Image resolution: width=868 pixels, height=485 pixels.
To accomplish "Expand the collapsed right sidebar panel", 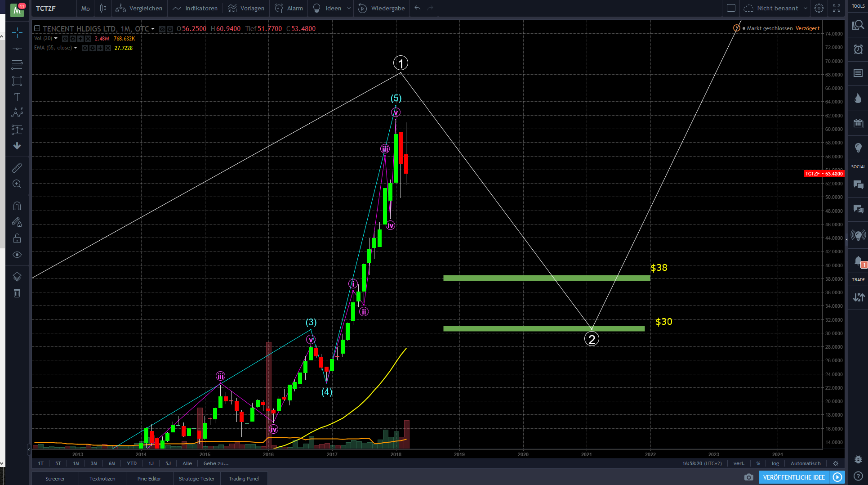I will click(847, 240).
